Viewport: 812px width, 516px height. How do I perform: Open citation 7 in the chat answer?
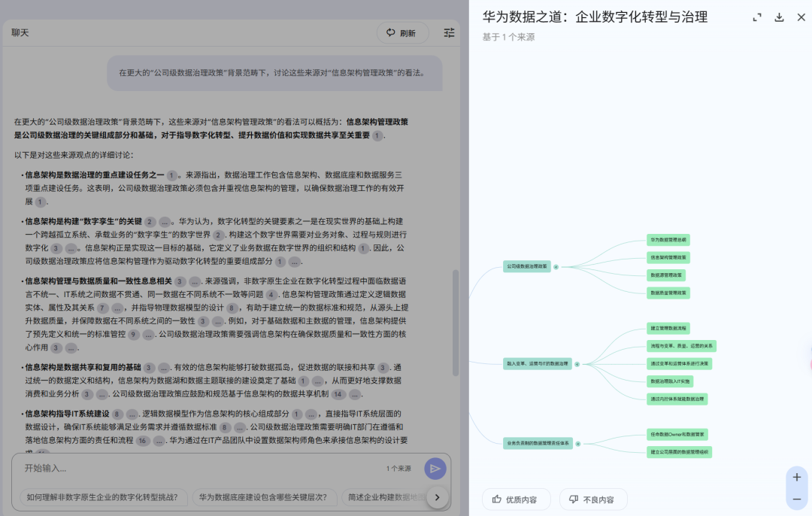102,308
